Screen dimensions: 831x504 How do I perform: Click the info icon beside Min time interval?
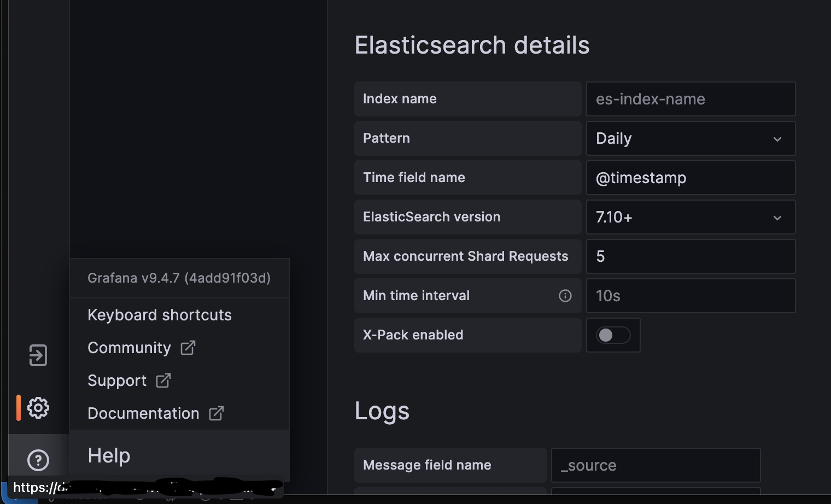click(x=565, y=295)
